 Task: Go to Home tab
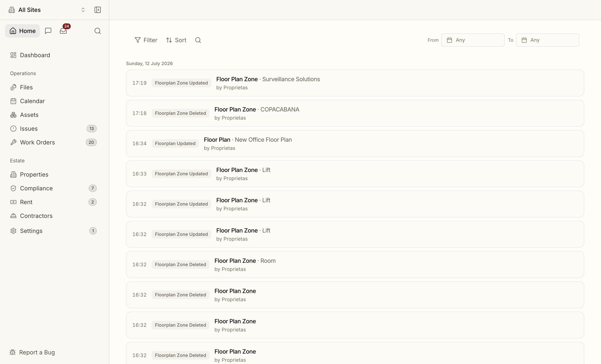[x=23, y=31]
